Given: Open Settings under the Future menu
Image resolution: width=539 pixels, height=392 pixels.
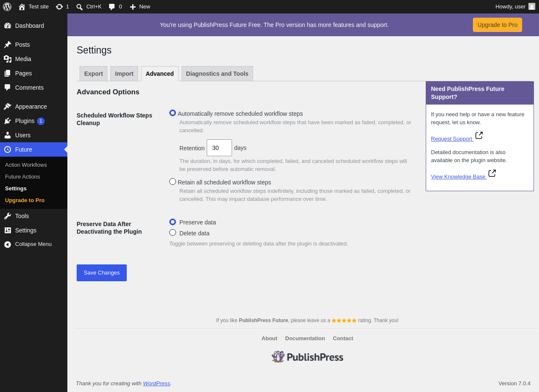Looking at the screenshot, I should pyautogui.click(x=16, y=188).
